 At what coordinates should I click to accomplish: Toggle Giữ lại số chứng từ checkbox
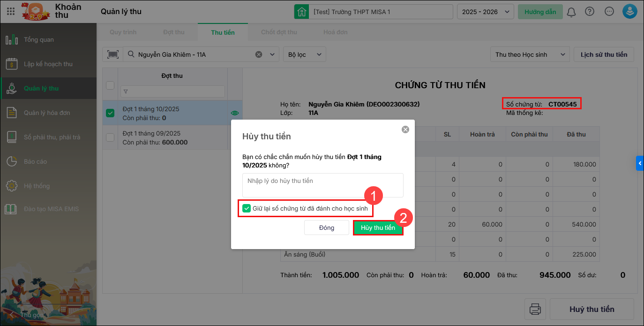click(247, 208)
